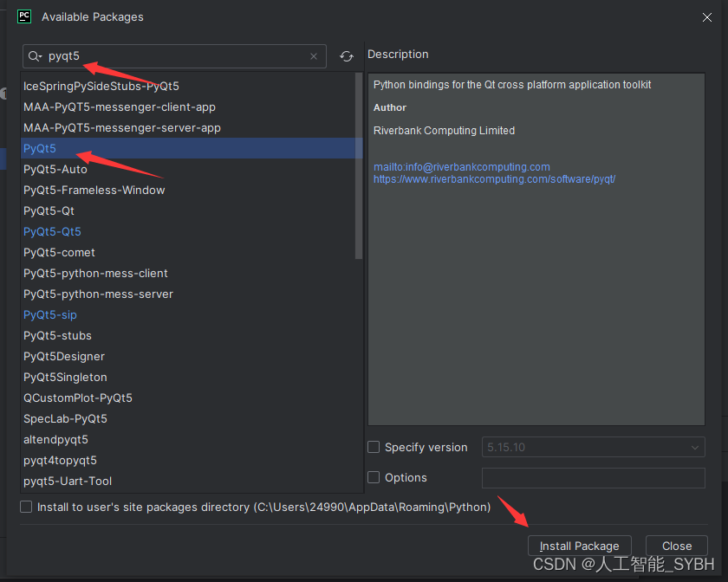Select the altendpyqt5 package

coord(192,439)
